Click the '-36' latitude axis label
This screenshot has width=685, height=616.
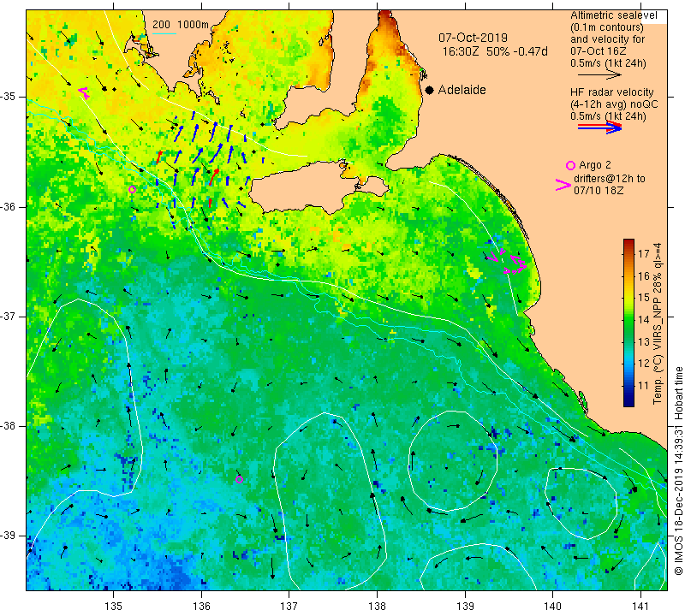[8, 206]
